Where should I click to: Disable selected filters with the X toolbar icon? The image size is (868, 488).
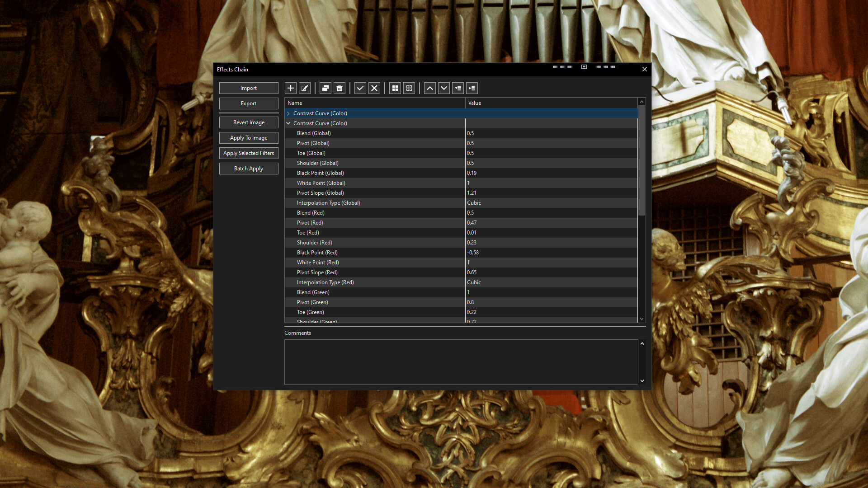point(374,88)
